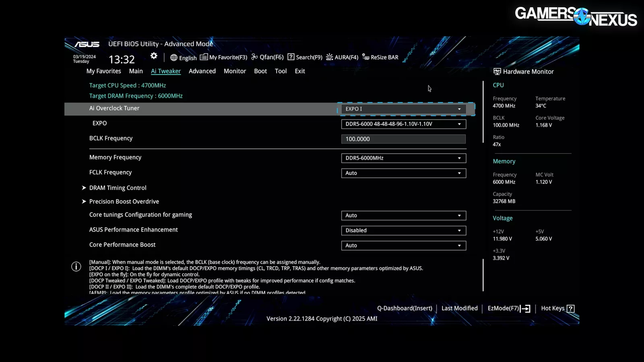Screen dimensions: 644x362
Task: Open the Memory Frequency dropdown
Action: tap(404, 158)
